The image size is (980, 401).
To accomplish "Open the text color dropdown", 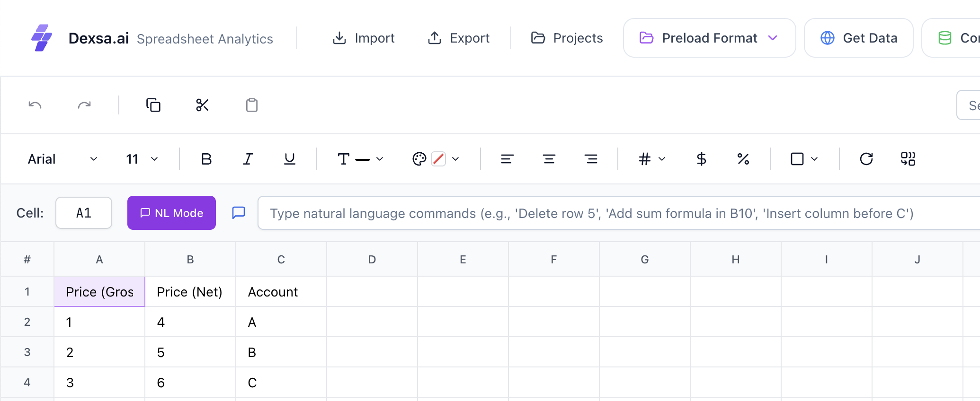I will [x=360, y=159].
